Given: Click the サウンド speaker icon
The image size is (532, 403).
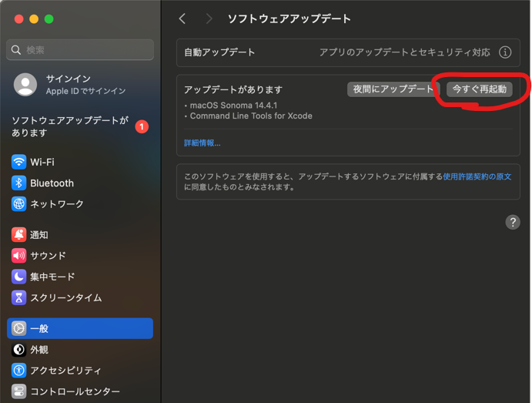Looking at the screenshot, I should click(x=18, y=256).
